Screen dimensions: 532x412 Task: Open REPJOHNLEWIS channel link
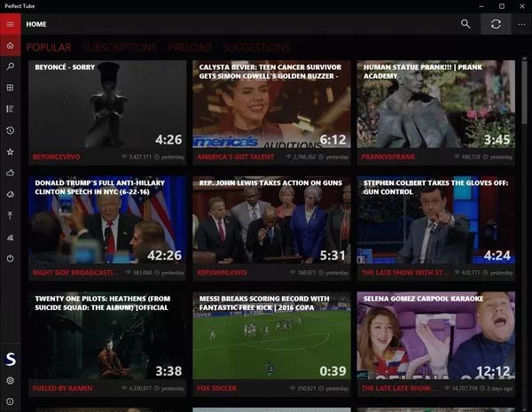[x=222, y=273]
